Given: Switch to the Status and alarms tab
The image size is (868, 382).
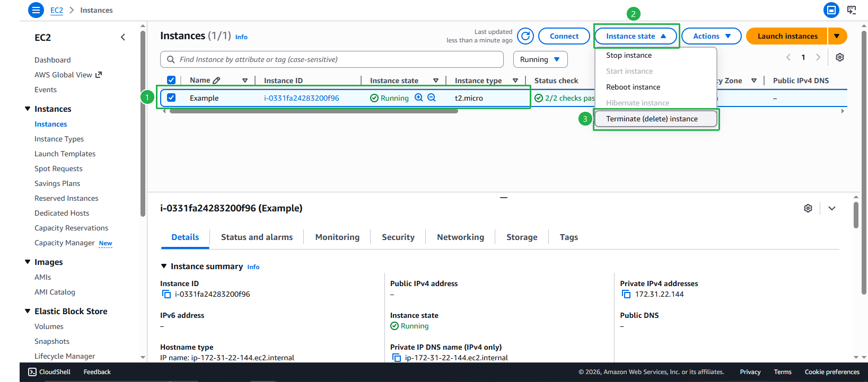Looking at the screenshot, I should (x=257, y=237).
